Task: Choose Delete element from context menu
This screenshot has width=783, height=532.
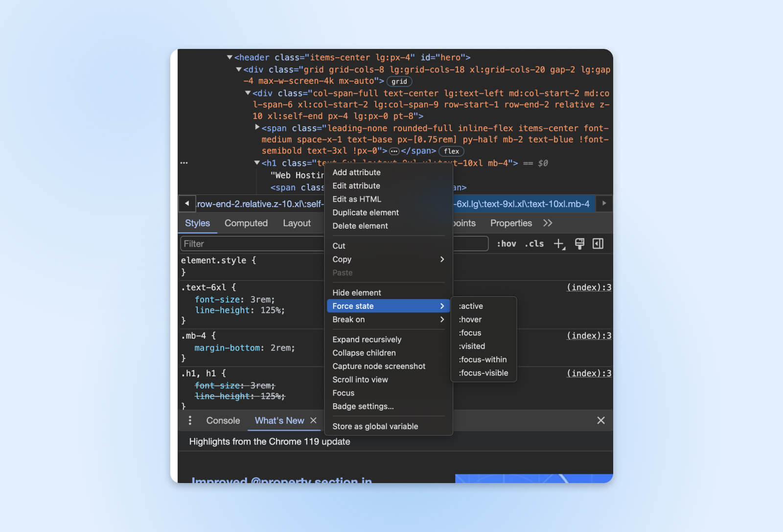Action: click(x=360, y=226)
